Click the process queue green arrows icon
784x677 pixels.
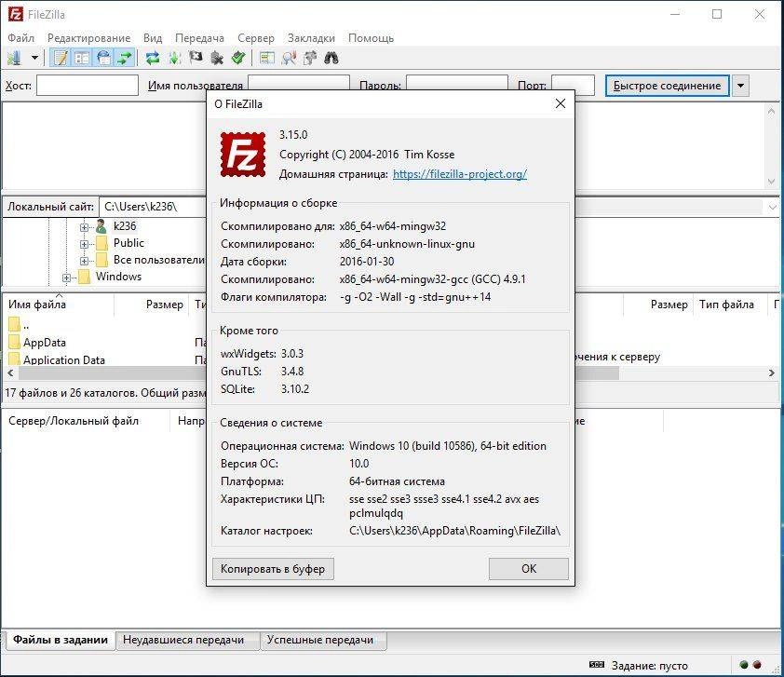(174, 58)
